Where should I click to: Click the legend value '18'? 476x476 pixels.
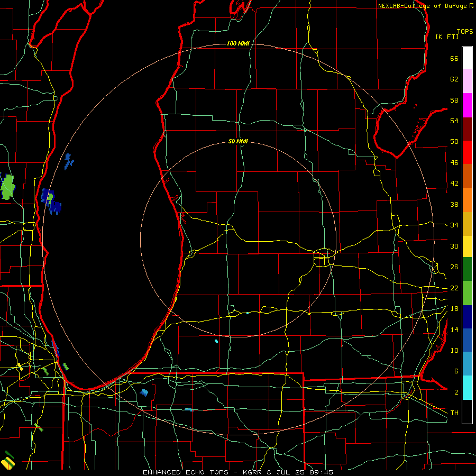tap(454, 309)
